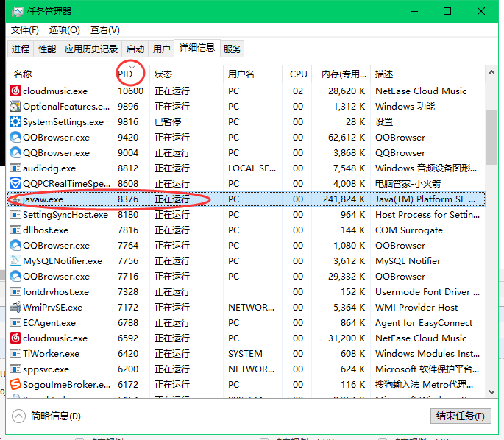The image size is (504, 440).
Task: Open the 文件(F) menu
Action: (x=25, y=30)
